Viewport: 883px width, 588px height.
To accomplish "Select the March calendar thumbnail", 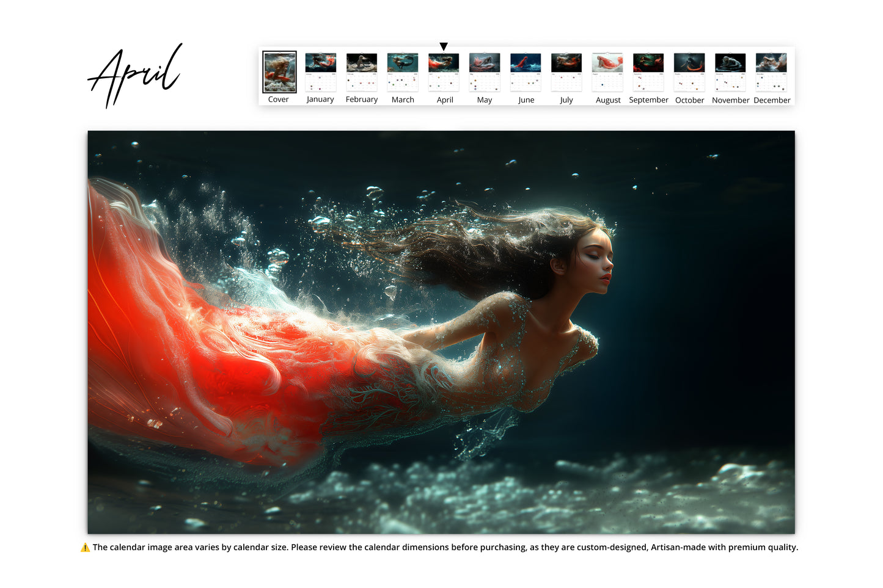I will pyautogui.click(x=403, y=72).
